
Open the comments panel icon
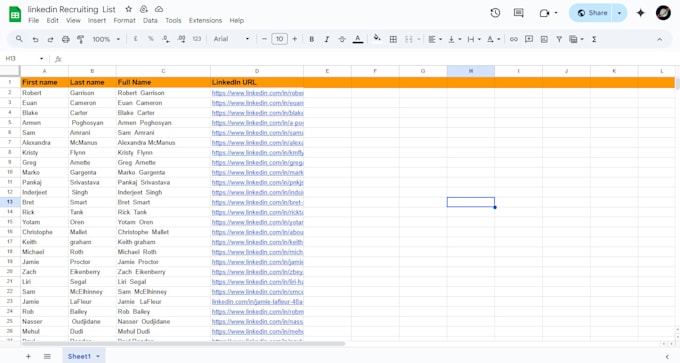518,13
